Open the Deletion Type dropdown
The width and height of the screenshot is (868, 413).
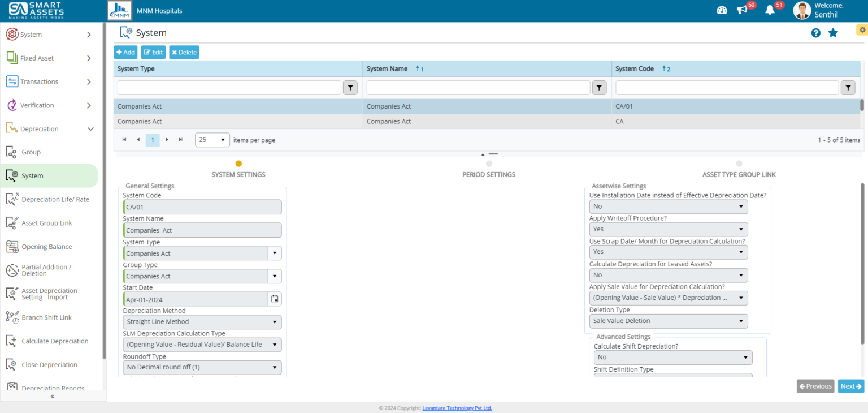point(669,321)
